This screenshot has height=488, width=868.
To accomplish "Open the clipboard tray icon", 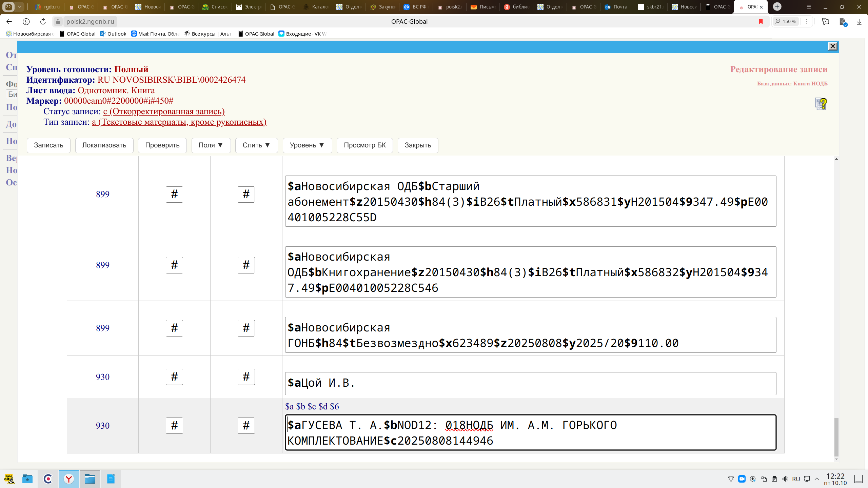I will [774, 479].
